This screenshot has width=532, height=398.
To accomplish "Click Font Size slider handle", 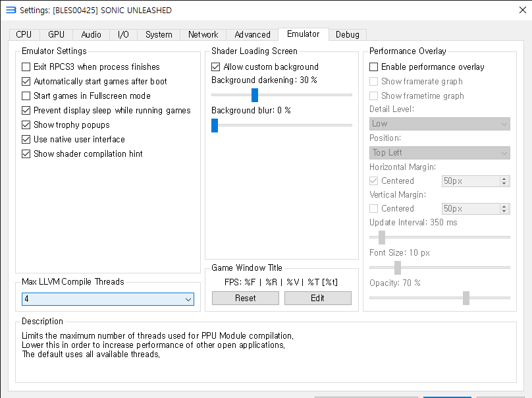I will 398,268.
